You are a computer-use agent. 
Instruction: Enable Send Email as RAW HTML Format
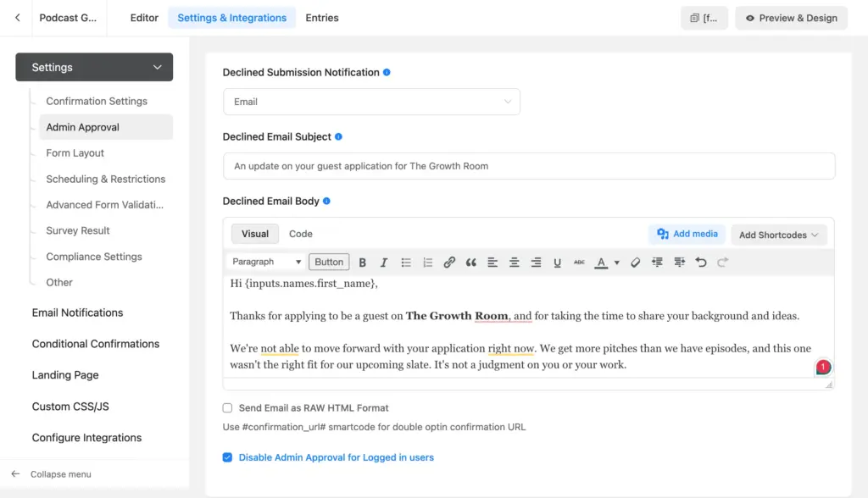[x=227, y=408]
